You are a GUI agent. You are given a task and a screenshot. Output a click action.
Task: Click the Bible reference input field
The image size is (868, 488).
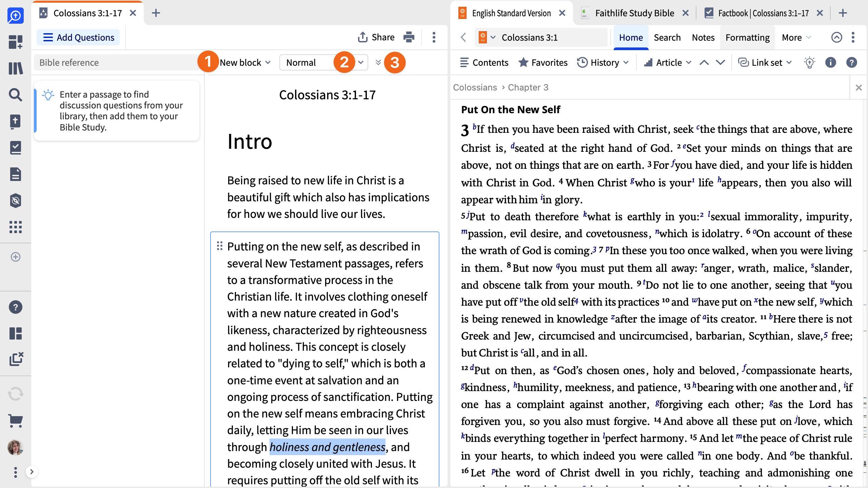[117, 63]
